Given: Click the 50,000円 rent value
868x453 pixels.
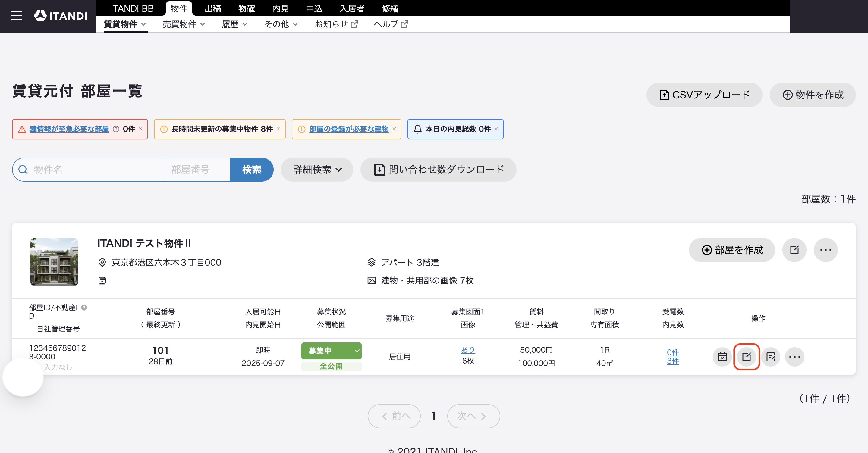Looking at the screenshot, I should point(536,350).
